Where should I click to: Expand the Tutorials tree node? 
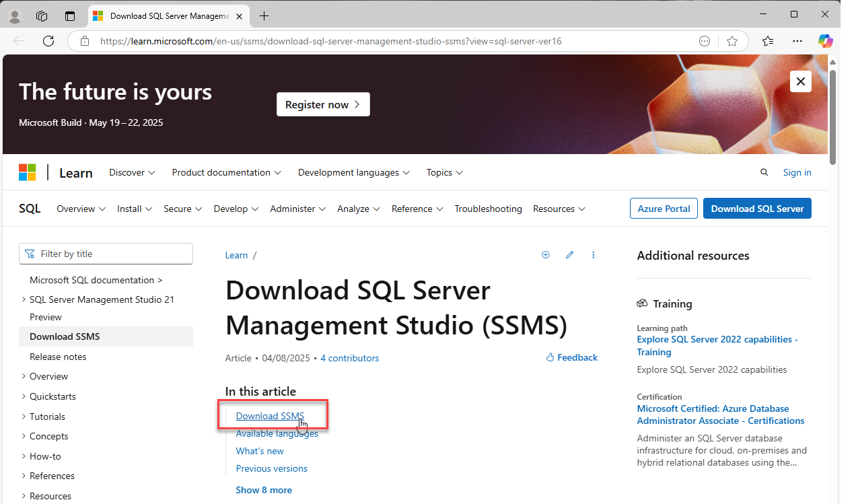tap(24, 417)
